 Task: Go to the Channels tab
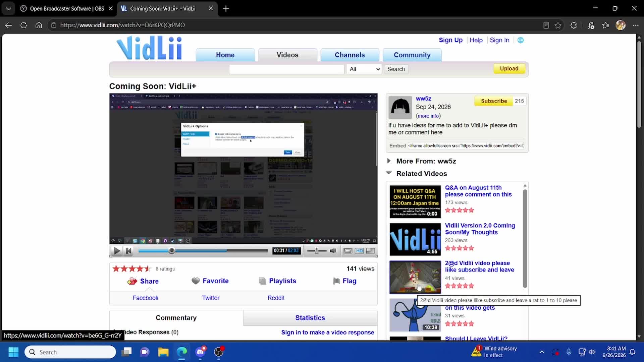[x=350, y=55]
